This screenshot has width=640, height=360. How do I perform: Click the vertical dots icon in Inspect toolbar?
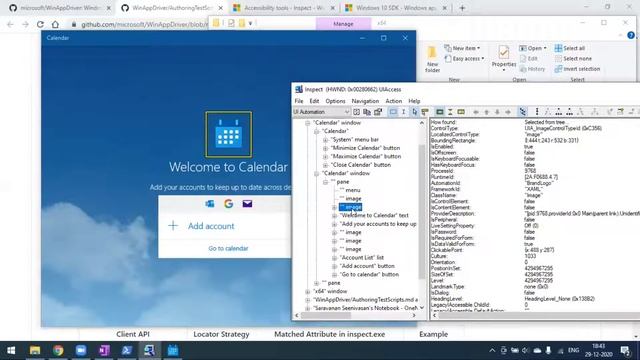click(x=537, y=112)
